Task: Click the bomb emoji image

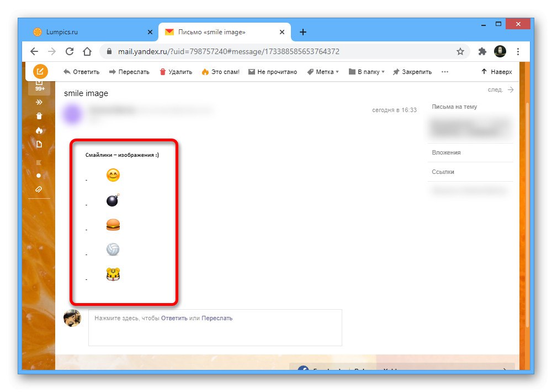Action: (113, 200)
